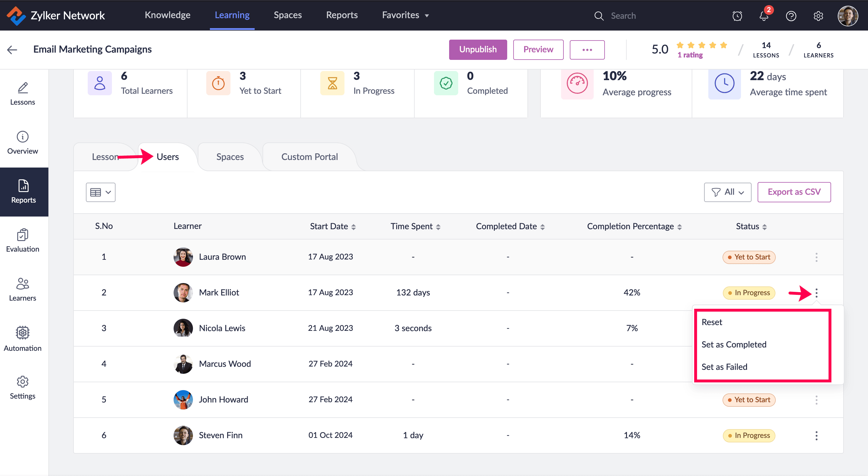Open the help question mark icon
The width and height of the screenshot is (868, 476).
coord(791,16)
